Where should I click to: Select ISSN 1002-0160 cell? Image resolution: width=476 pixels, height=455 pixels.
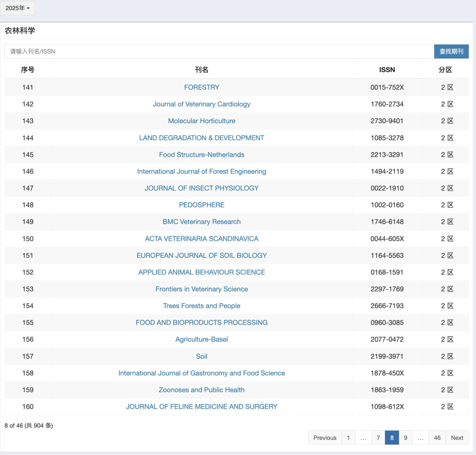(x=387, y=205)
